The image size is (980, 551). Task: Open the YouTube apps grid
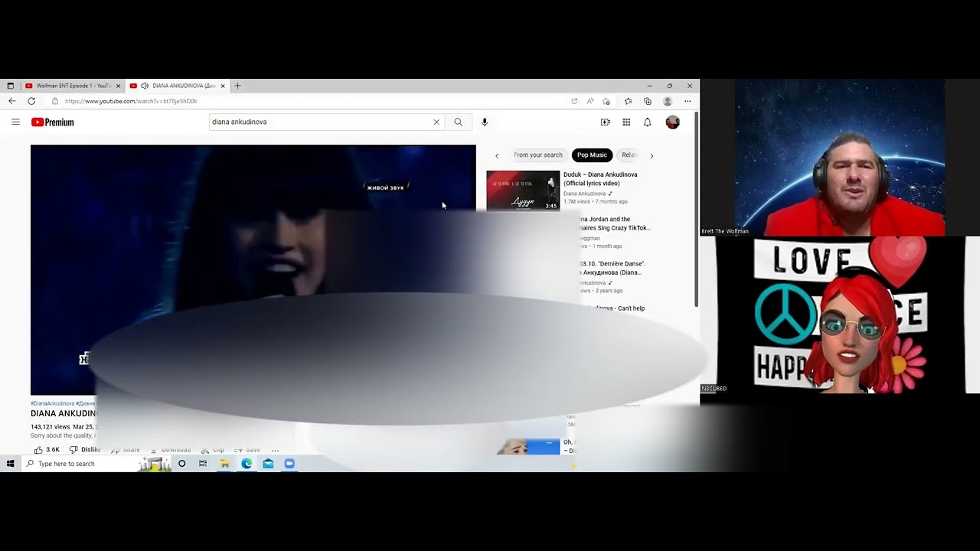(x=626, y=122)
